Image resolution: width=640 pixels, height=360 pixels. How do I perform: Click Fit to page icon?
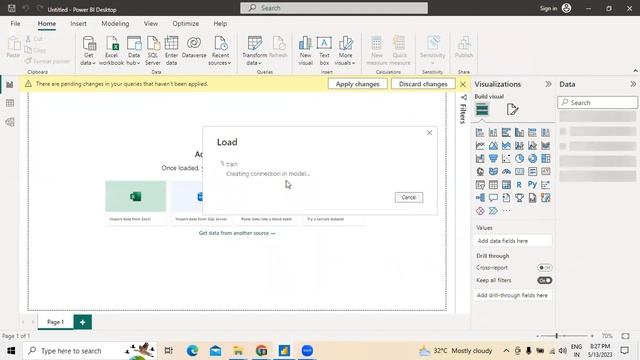625,336
